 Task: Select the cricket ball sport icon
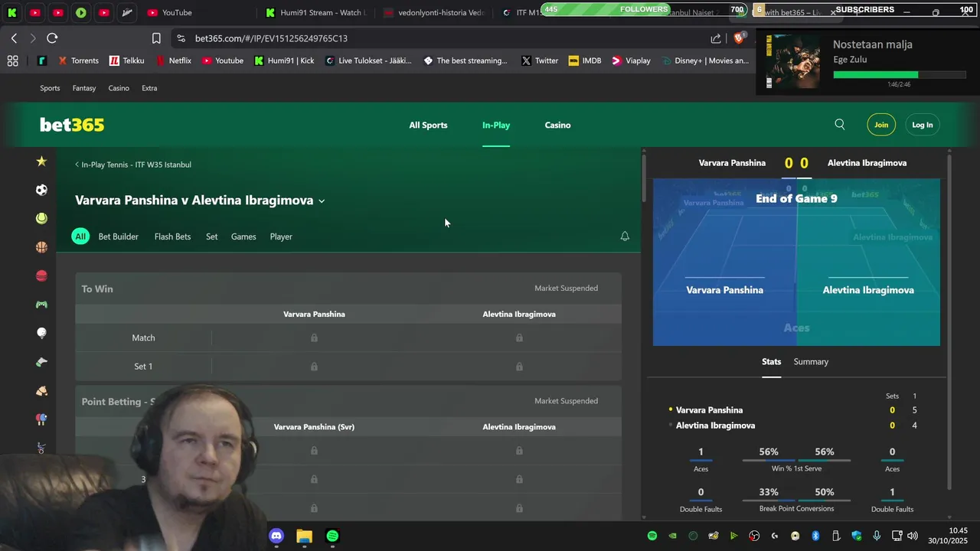click(41, 275)
